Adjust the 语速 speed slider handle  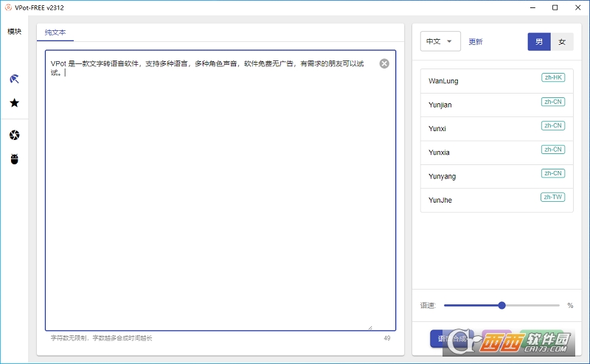(502, 305)
